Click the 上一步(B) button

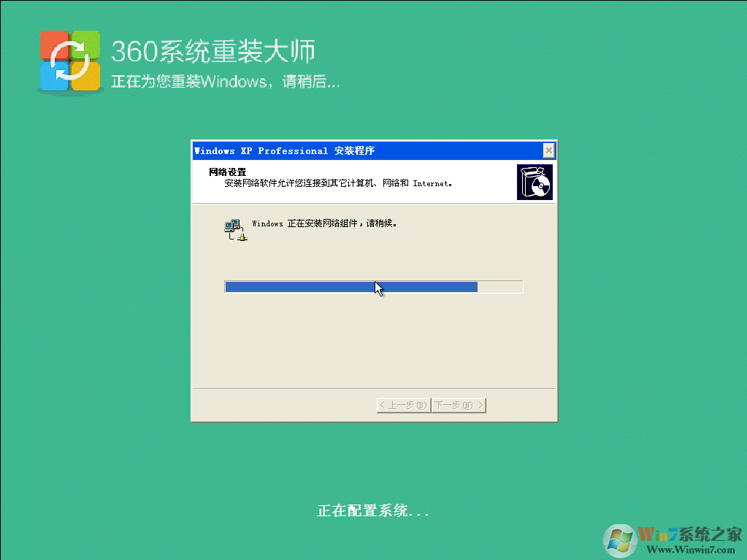point(402,405)
